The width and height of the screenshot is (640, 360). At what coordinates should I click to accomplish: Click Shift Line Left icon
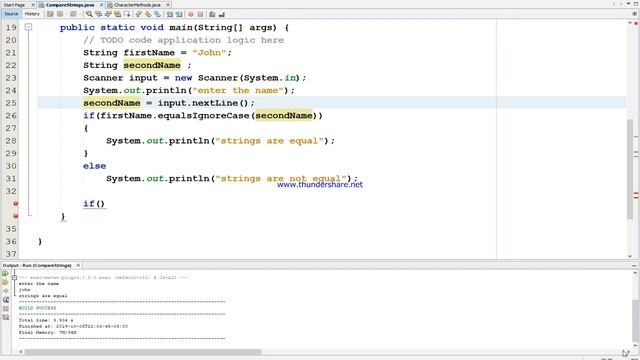point(170,14)
